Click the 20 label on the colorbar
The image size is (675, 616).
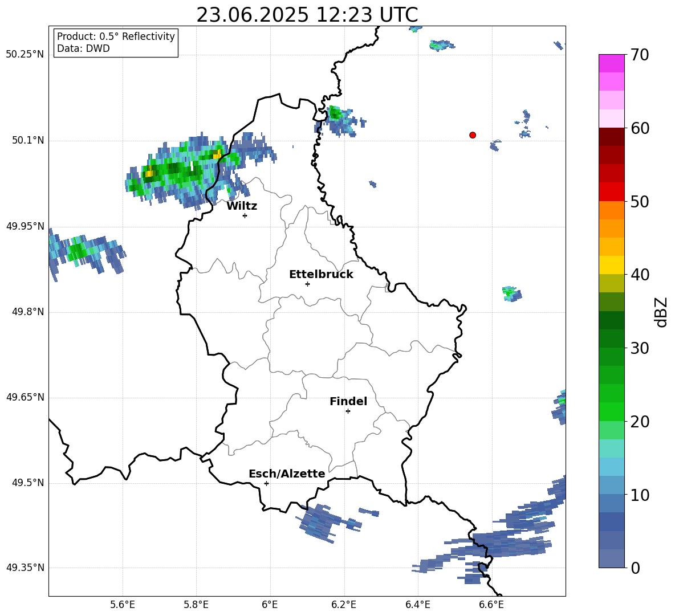coord(639,422)
